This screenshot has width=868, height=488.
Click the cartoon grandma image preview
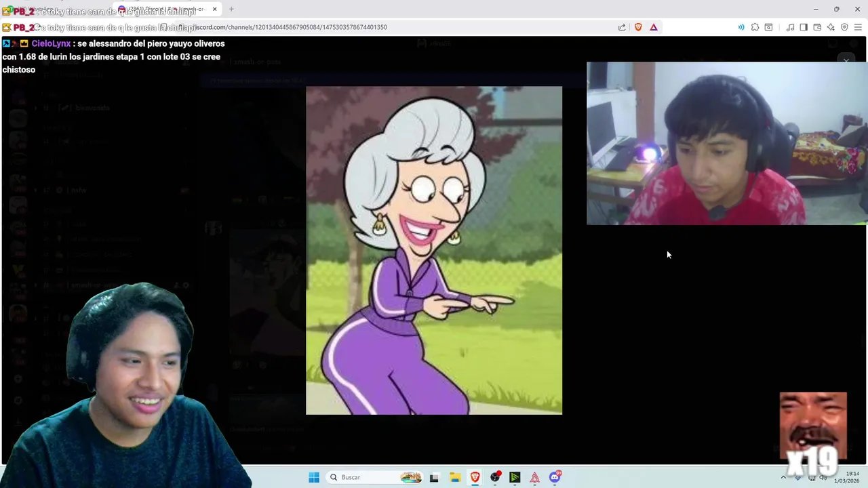click(x=434, y=250)
